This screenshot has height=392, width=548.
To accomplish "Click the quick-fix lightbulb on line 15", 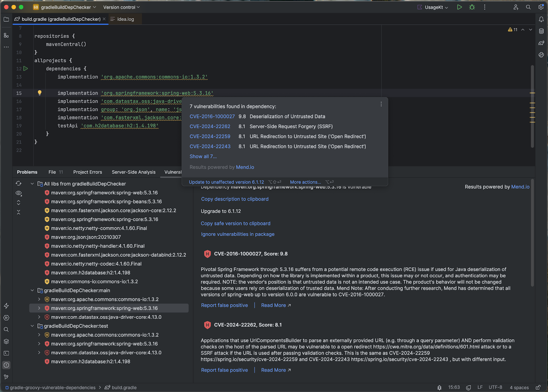I will [x=39, y=93].
